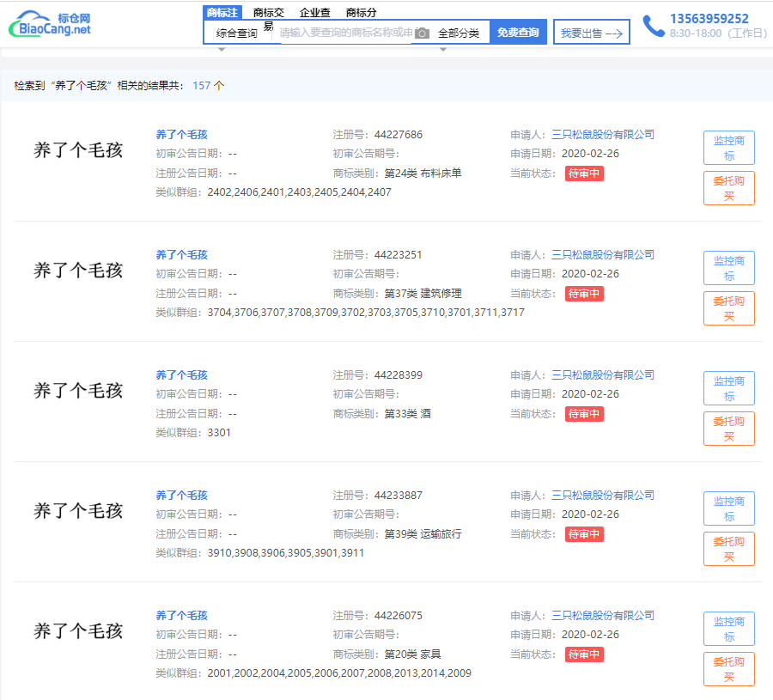This screenshot has height=700, width=773.
Task: Click the 第39类 运输旅行 class text
Action: click(423, 534)
